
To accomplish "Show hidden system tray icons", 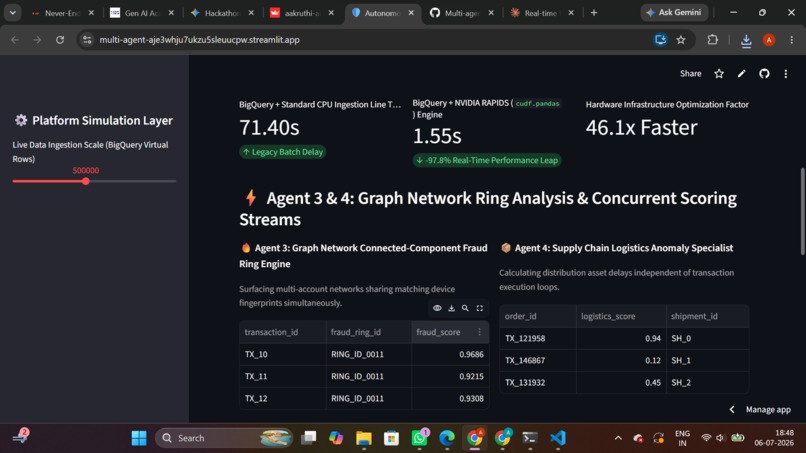I will [618, 438].
